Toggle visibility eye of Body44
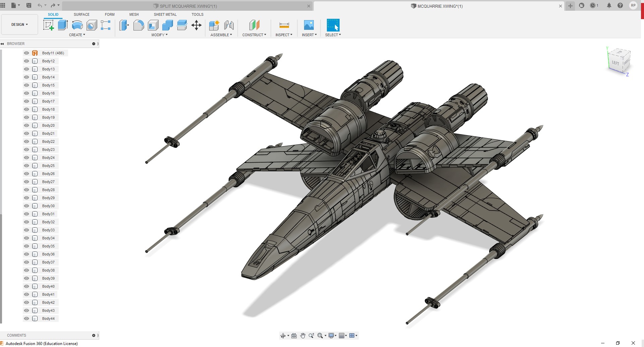The image size is (644, 347). click(x=26, y=319)
